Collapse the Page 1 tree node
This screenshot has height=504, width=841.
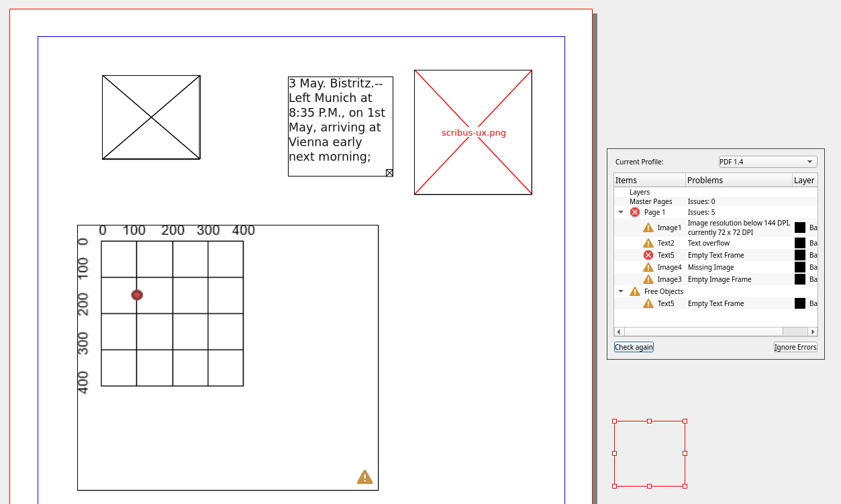[621, 212]
